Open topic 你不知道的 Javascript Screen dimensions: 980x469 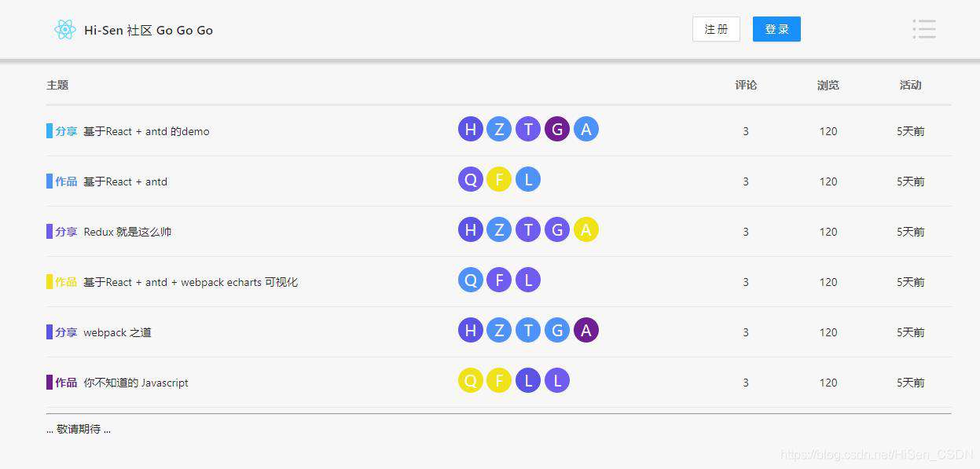136,383
